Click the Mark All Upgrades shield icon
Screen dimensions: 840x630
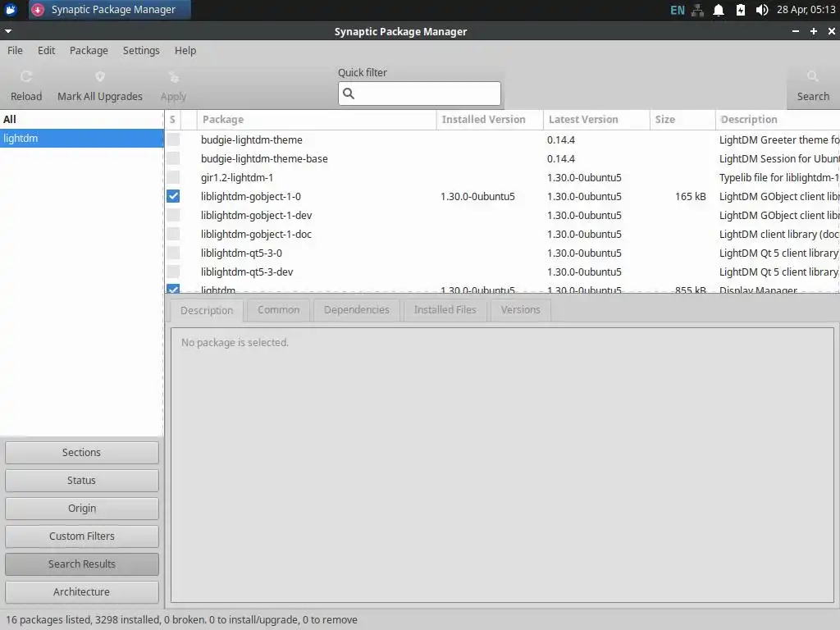point(99,77)
